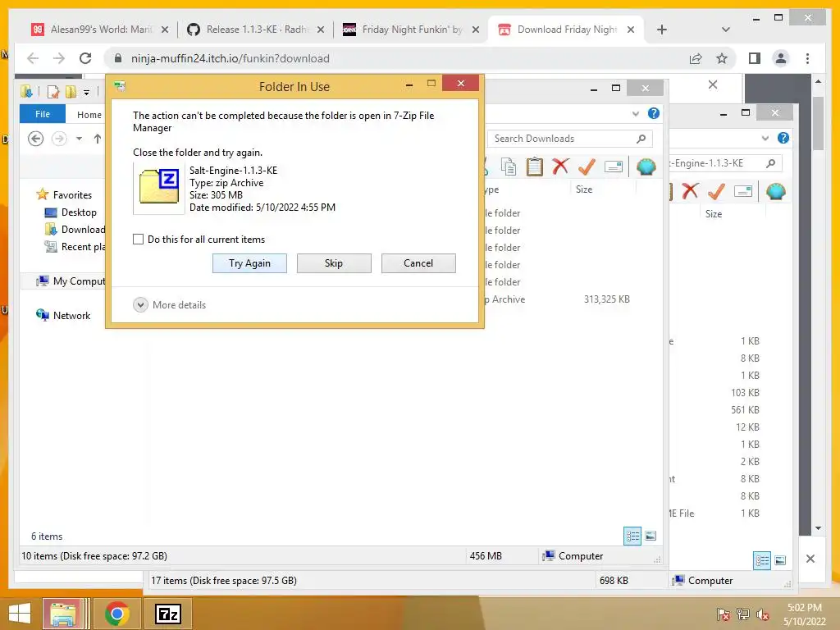Select Network in navigation pane
The image size is (840, 630).
[x=63, y=316]
